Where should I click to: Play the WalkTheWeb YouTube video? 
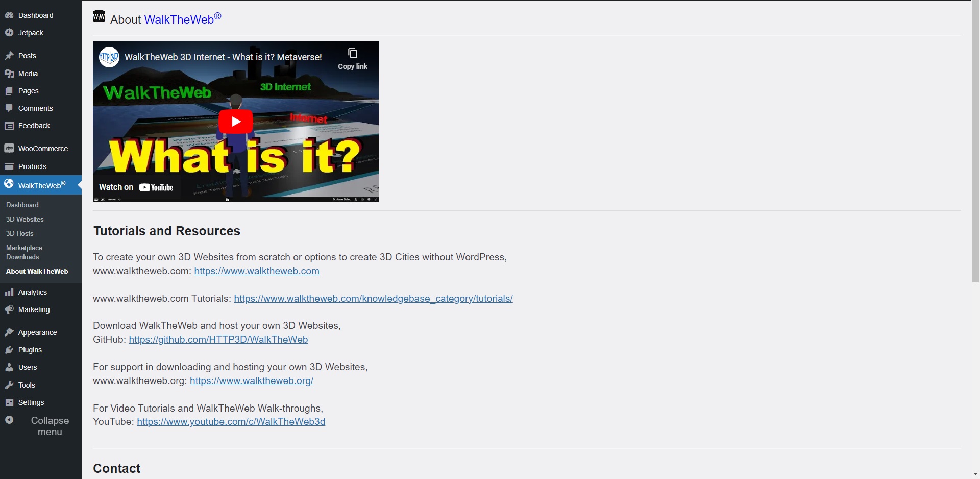[x=236, y=122]
